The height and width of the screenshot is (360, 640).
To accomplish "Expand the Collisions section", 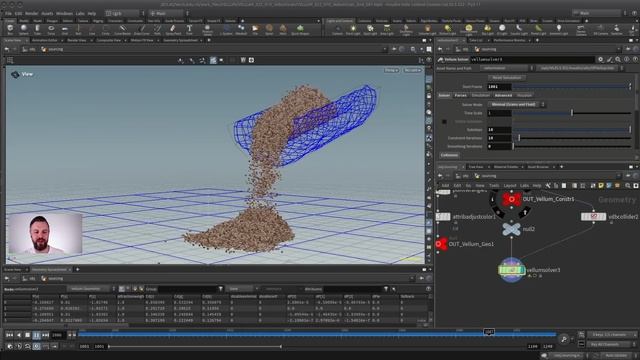I will [x=449, y=155].
